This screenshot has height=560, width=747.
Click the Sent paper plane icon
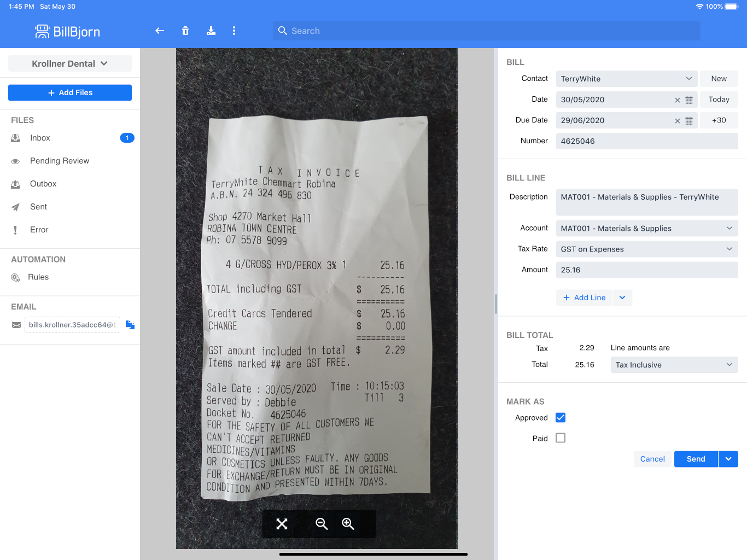tap(15, 207)
